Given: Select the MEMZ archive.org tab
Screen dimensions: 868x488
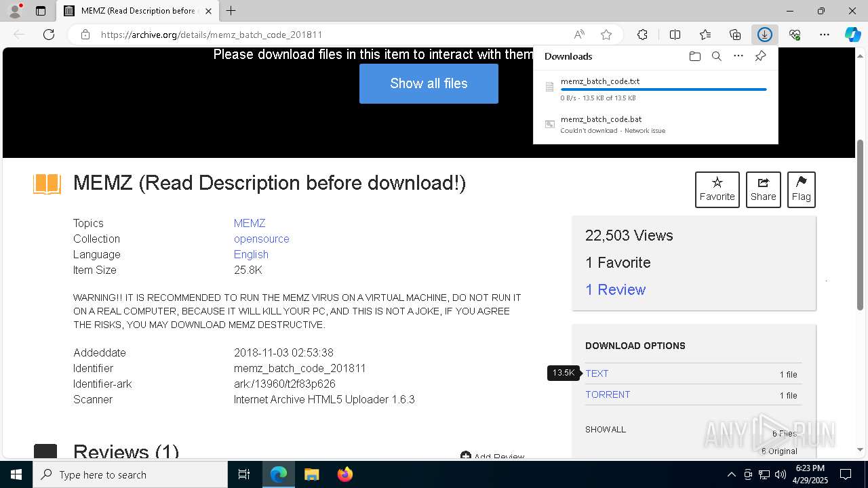Looking at the screenshot, I should [x=138, y=11].
